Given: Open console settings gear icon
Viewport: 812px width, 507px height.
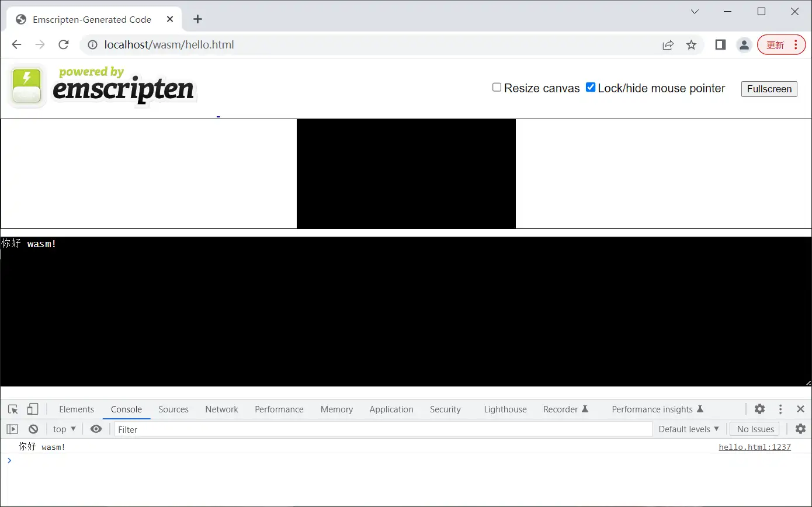Looking at the screenshot, I should (x=800, y=429).
